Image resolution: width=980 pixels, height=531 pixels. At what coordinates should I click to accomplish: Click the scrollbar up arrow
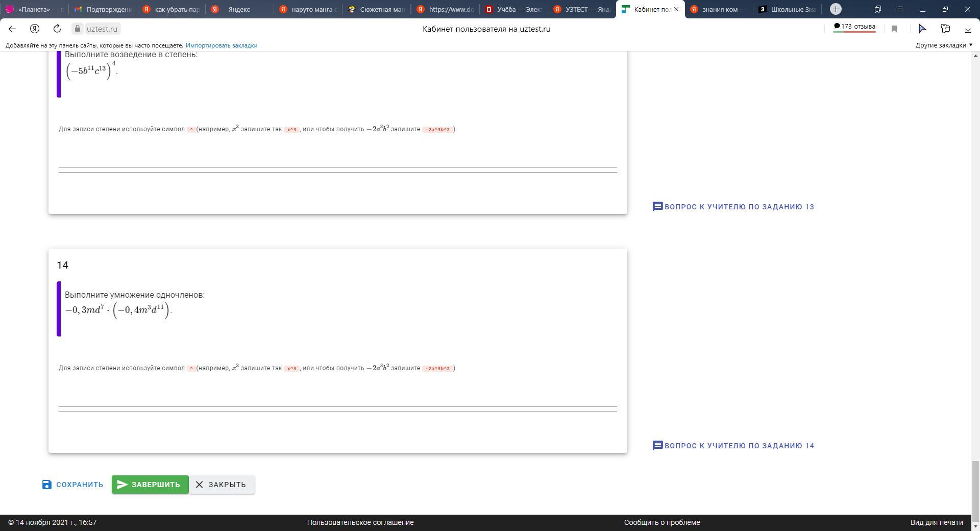coord(975,55)
